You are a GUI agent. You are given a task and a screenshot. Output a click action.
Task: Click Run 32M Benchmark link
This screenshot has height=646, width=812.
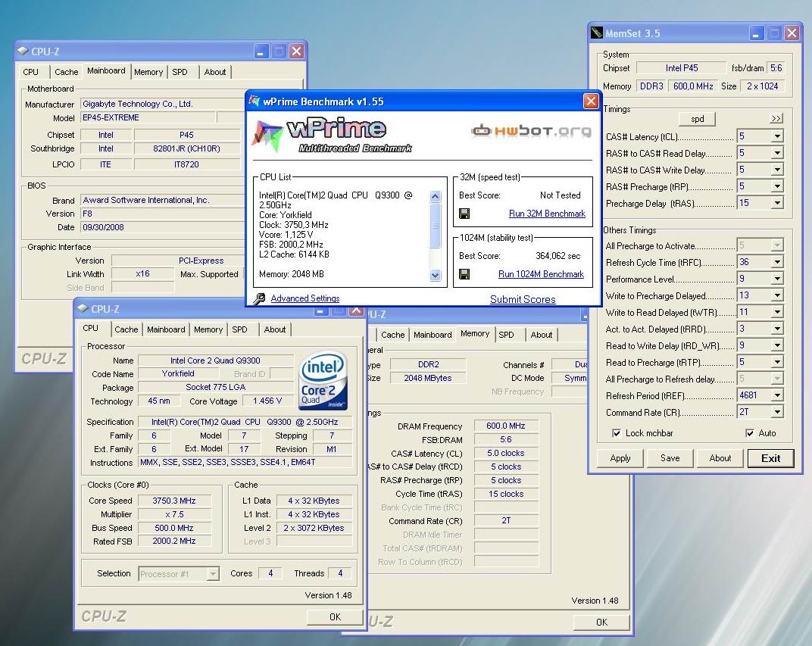point(547,214)
